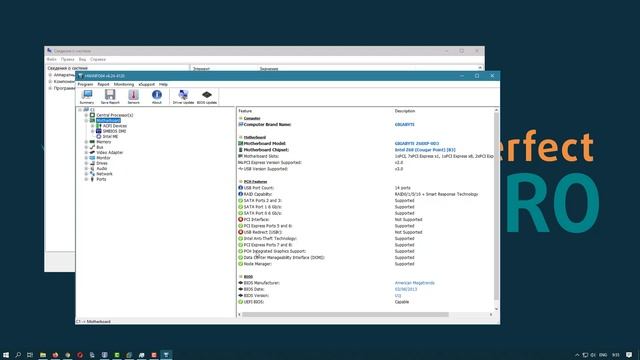Image resolution: width=640 pixels, height=360 pixels.
Task: Click the red icon beside PCI Interface
Action: (x=240, y=219)
